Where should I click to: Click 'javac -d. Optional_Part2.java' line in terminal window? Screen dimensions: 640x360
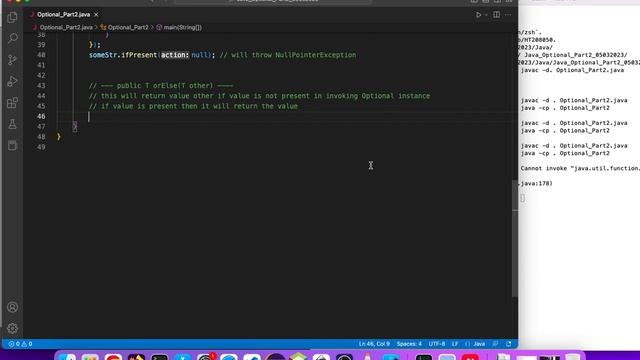[572, 70]
